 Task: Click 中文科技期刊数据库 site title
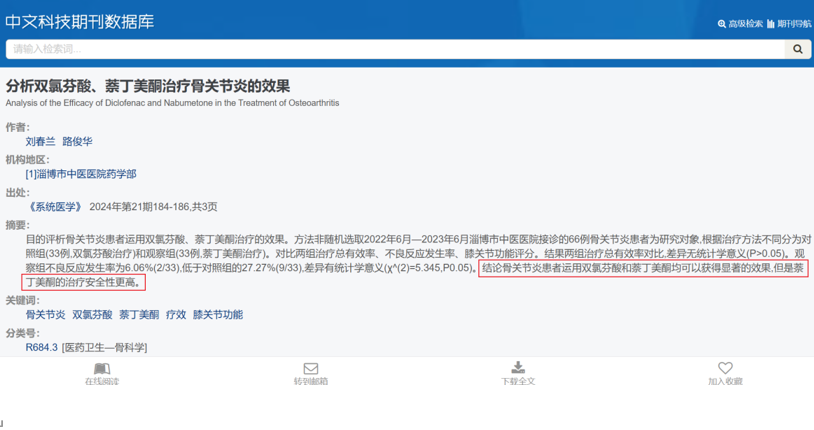coord(79,22)
